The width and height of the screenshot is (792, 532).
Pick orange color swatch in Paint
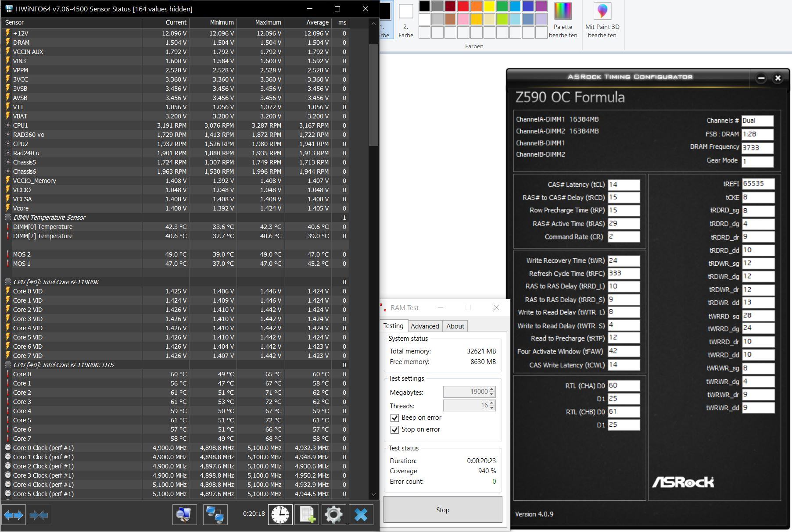point(477,6)
